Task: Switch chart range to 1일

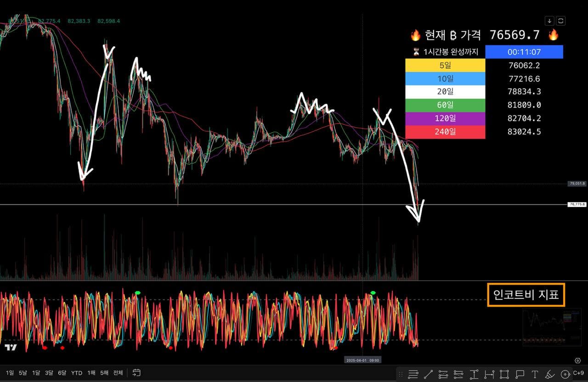Action: [x=10, y=373]
